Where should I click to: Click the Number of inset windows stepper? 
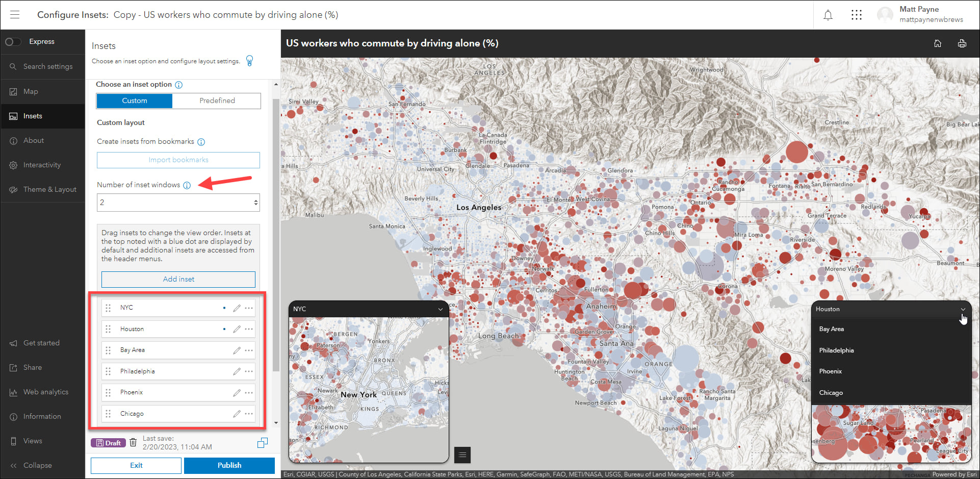coord(256,202)
